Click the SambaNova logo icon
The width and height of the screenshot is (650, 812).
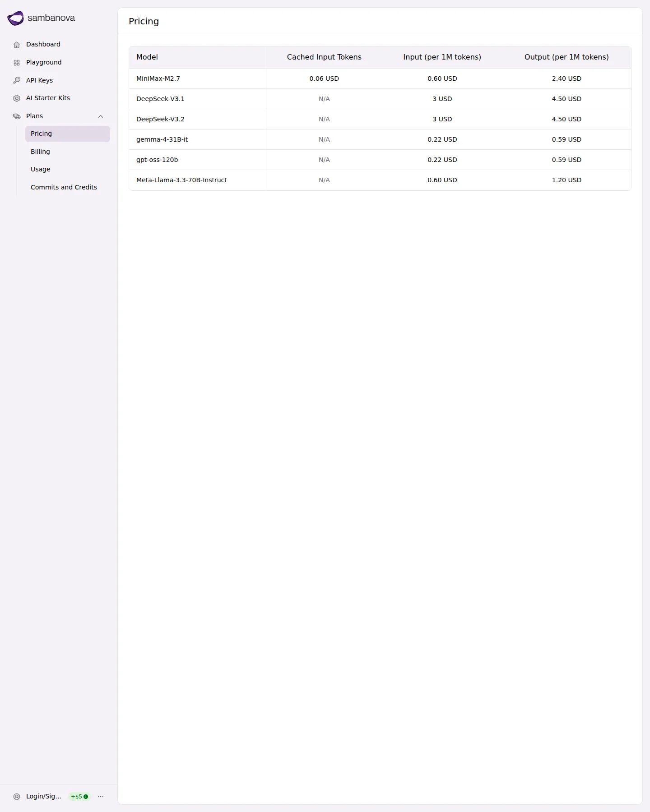(15, 18)
